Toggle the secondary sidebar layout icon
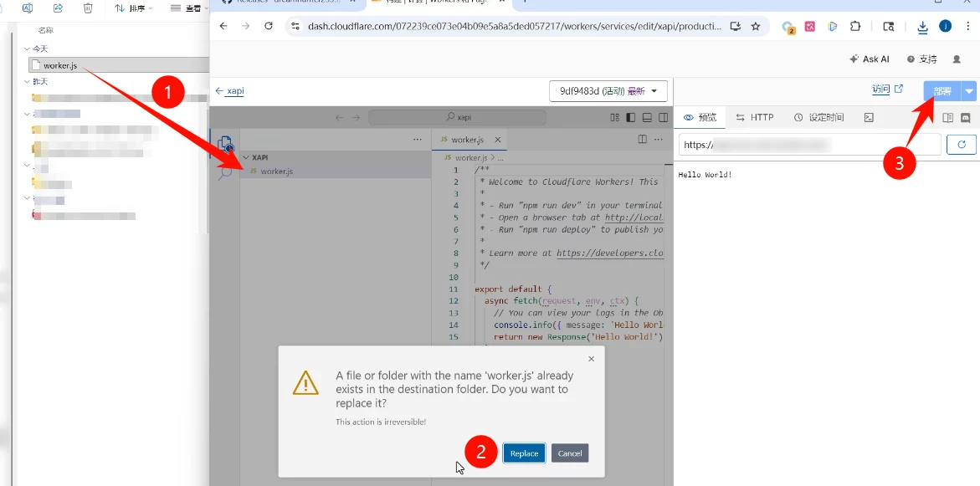 (x=663, y=117)
